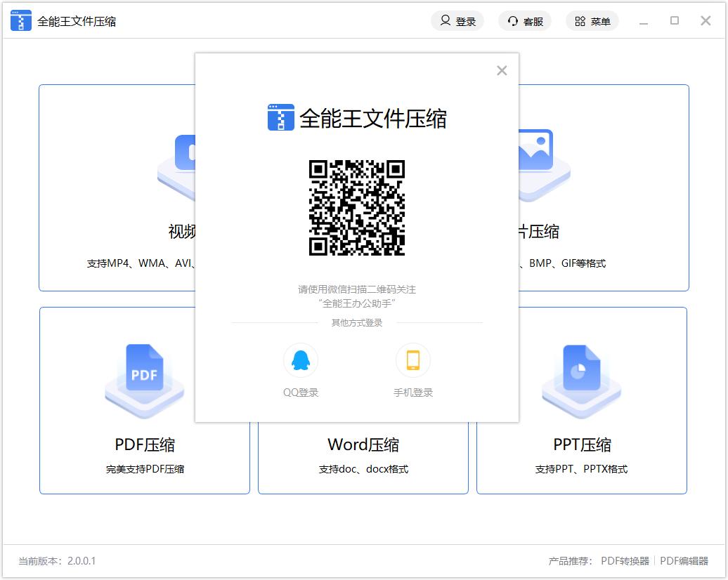Select the PDF压缩 label
This screenshot has width=728, height=580.
click(145, 444)
